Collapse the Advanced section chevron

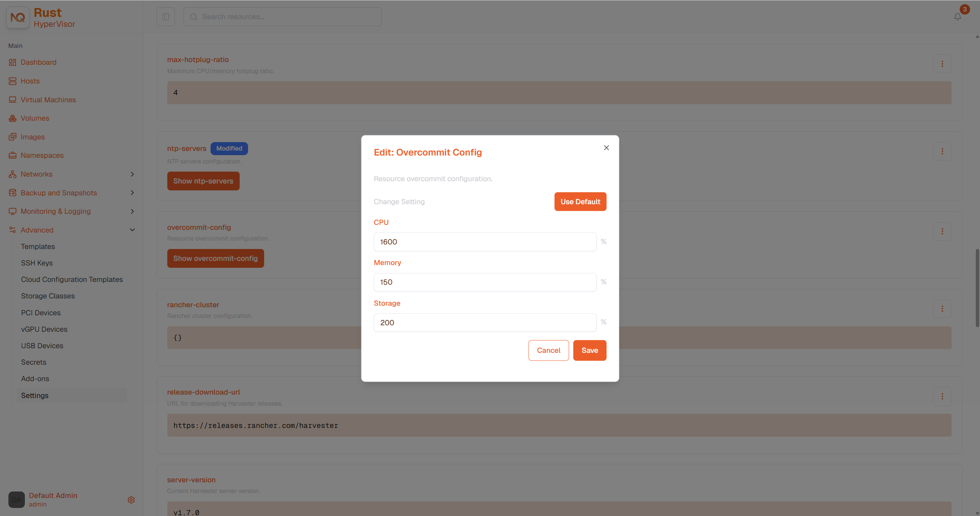(132, 230)
